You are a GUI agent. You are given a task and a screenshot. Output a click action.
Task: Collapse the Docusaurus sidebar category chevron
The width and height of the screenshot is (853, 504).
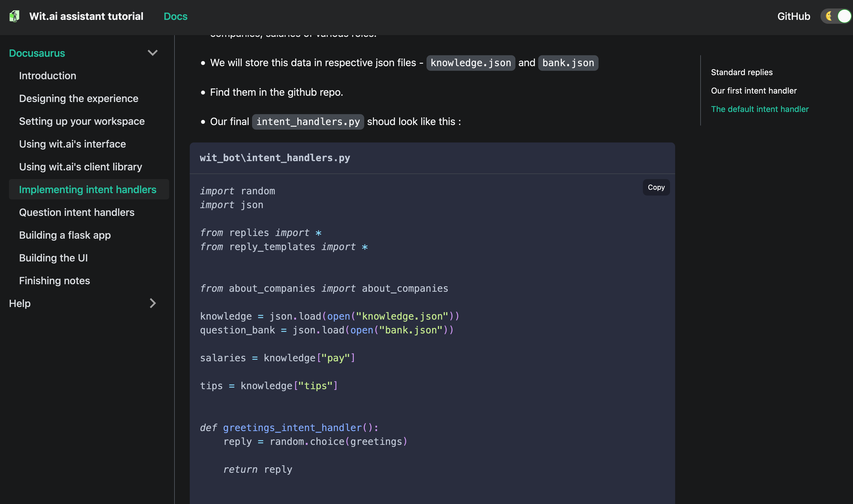pos(152,53)
